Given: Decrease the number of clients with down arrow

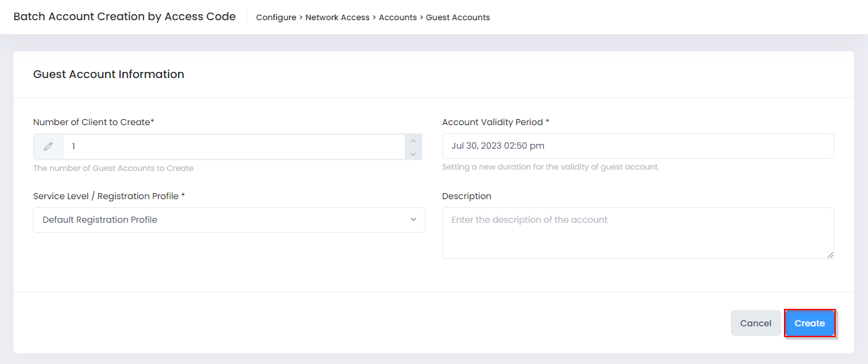Looking at the screenshot, I should click(x=413, y=153).
